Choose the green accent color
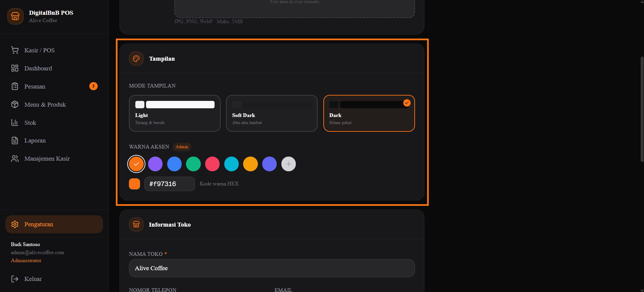The image size is (644, 292). (193, 164)
